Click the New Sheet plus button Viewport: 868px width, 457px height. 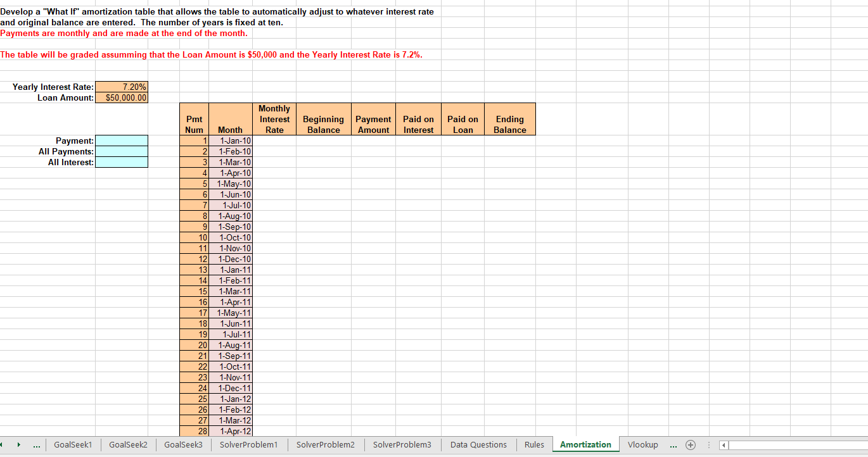point(691,445)
